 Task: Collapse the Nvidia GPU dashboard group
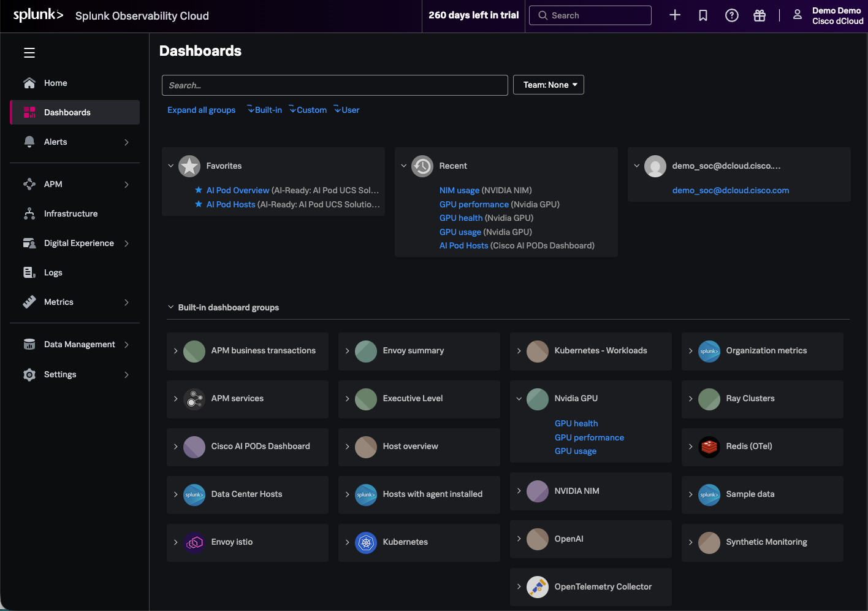click(x=519, y=399)
